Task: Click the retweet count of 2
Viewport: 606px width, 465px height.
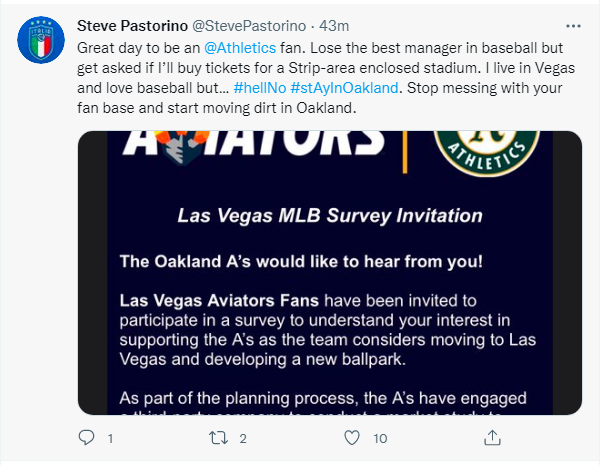Action: coord(243,439)
